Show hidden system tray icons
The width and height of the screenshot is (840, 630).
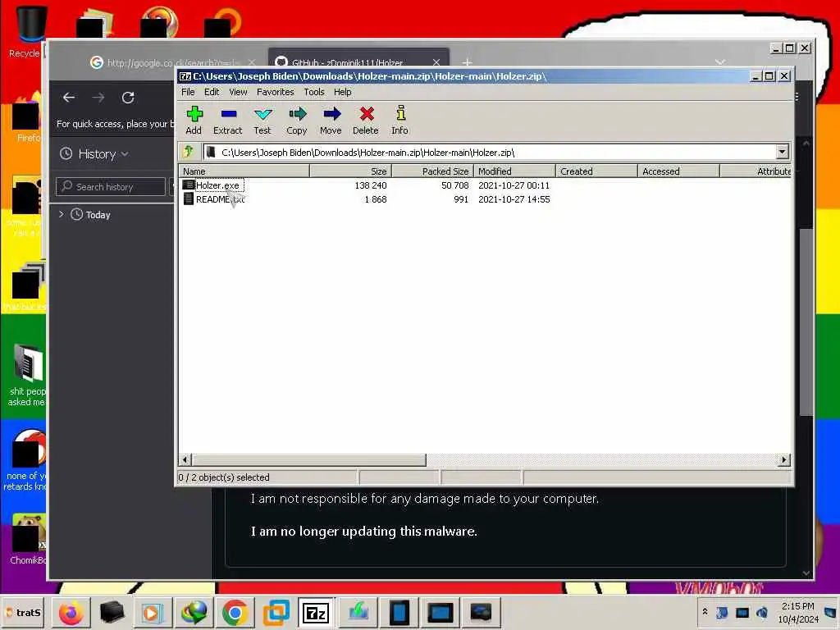point(705,612)
